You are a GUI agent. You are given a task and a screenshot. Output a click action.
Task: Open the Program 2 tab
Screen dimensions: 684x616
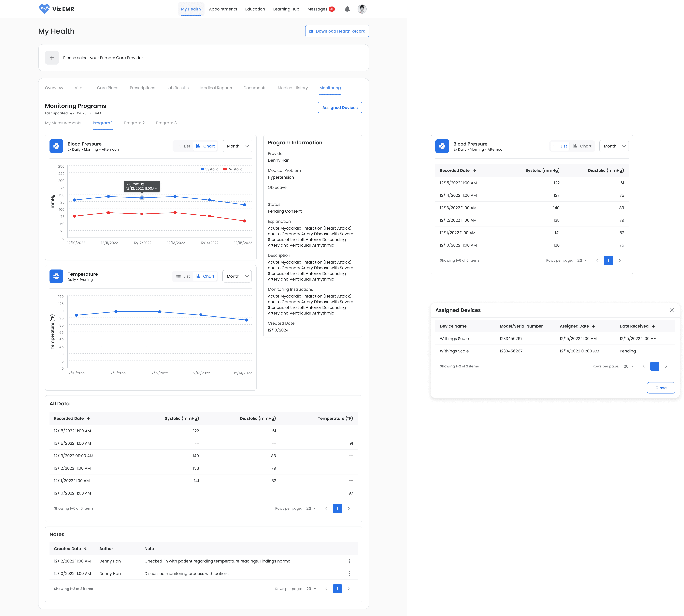134,123
